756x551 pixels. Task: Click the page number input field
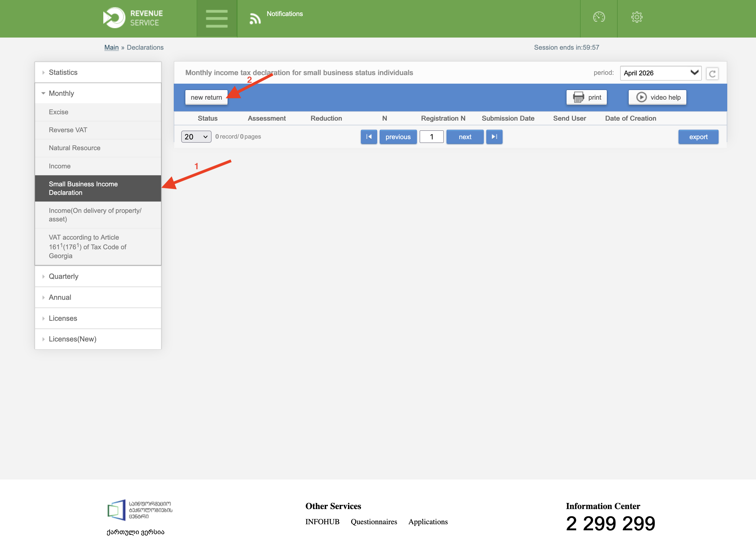431,137
